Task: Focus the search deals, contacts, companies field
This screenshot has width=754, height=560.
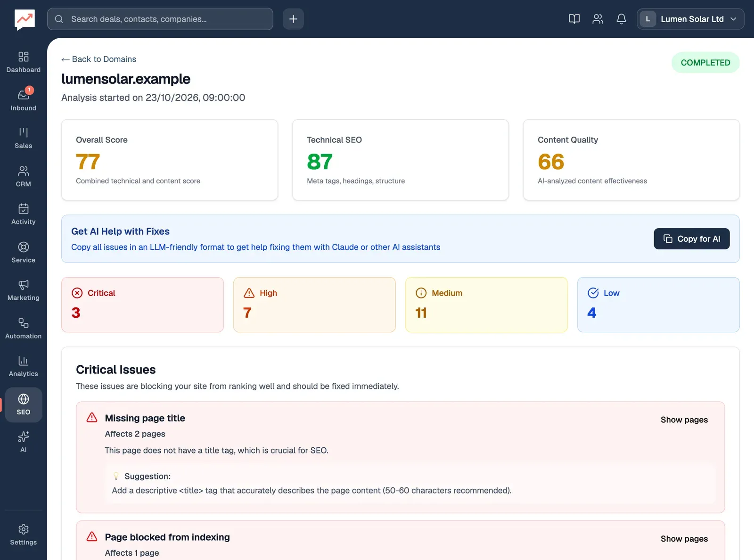Action: coord(160,19)
